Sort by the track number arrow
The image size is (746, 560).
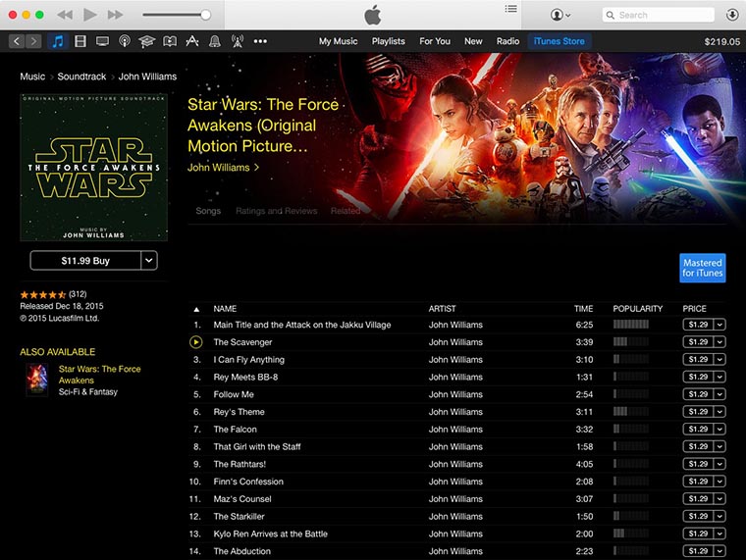click(x=196, y=310)
